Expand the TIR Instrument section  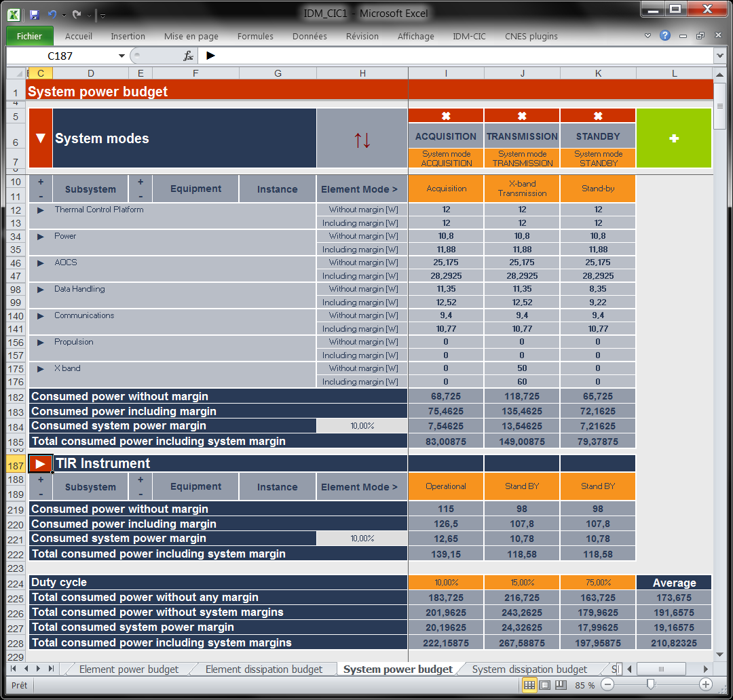pyautogui.click(x=39, y=463)
